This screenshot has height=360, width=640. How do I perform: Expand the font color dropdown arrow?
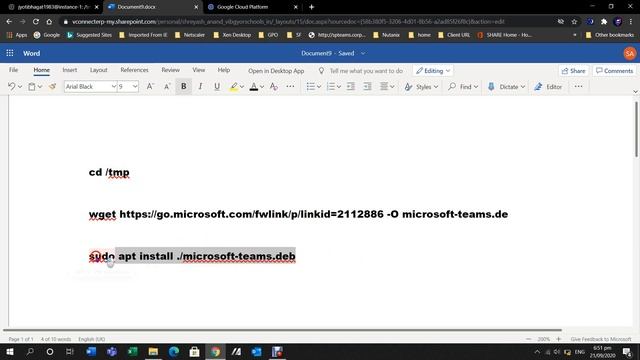[262, 87]
